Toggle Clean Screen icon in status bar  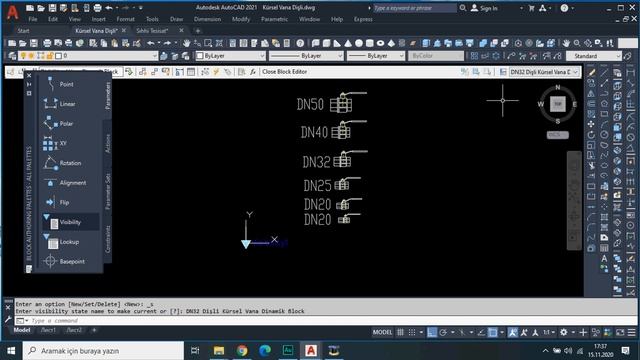620,332
